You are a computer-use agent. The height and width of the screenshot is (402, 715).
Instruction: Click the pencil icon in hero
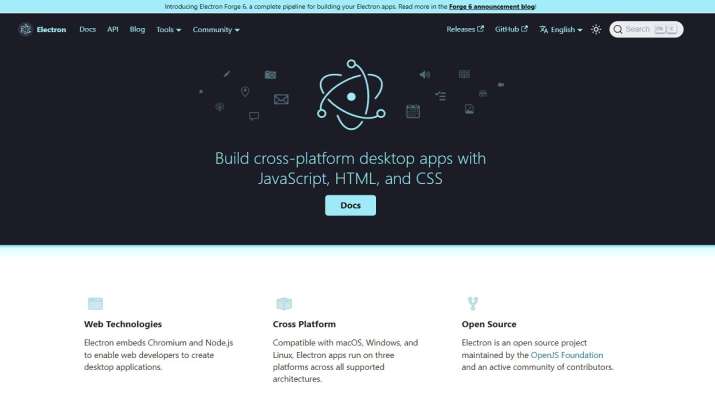(x=227, y=74)
